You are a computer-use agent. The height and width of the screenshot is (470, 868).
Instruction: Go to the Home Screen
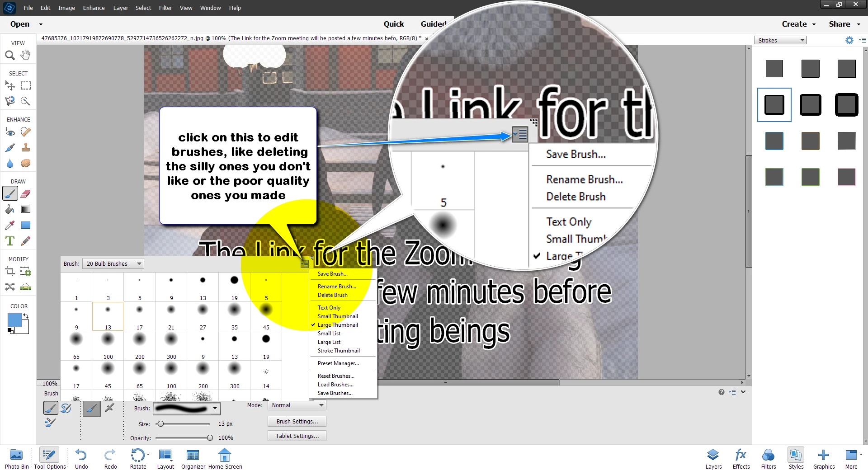pyautogui.click(x=225, y=458)
